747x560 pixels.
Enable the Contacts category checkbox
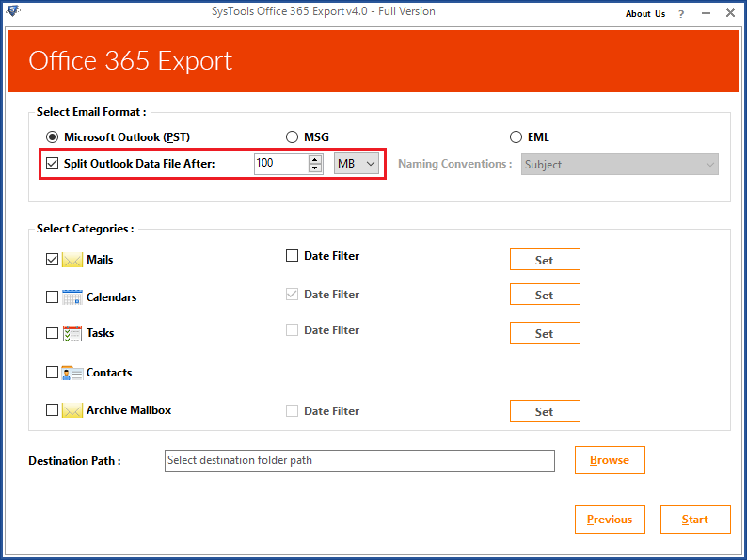click(52, 372)
